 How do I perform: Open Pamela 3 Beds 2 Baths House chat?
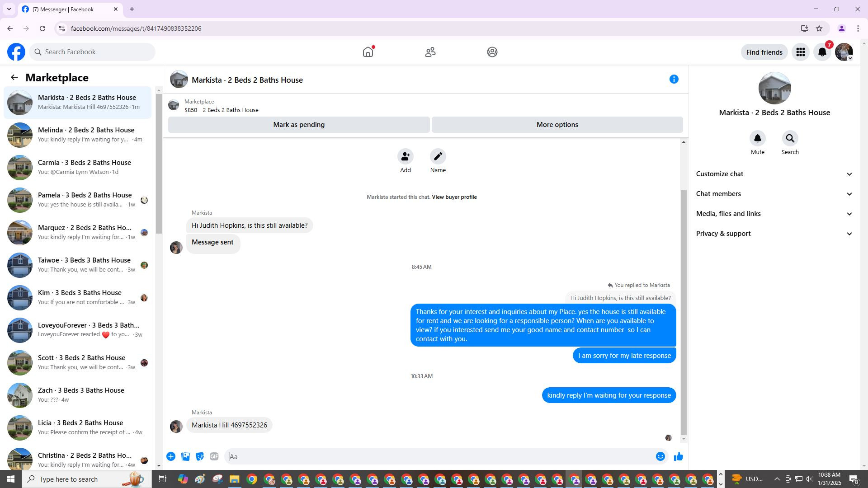pyautogui.click(x=78, y=200)
